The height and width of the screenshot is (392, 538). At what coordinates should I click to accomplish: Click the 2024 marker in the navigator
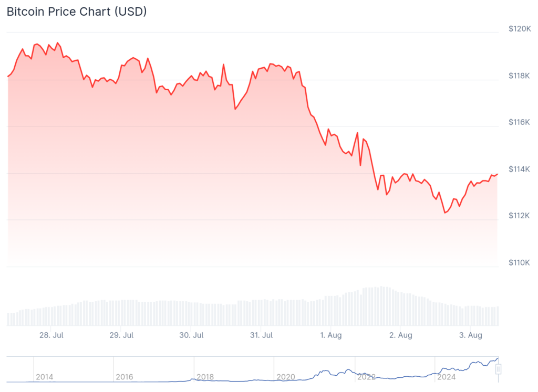coord(447,377)
